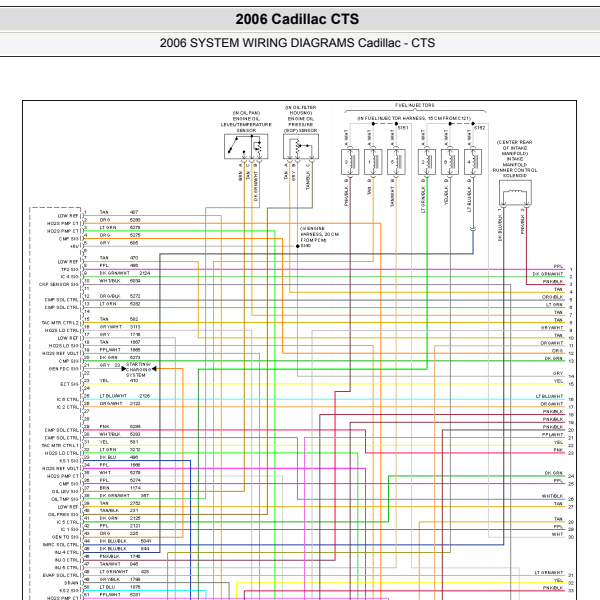Click the S161 splice dot
This screenshot has width=600, height=600.
coord(396,124)
